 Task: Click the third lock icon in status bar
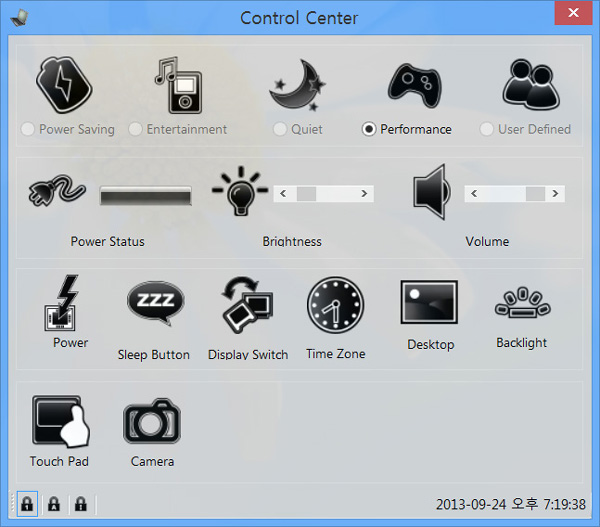[81, 504]
